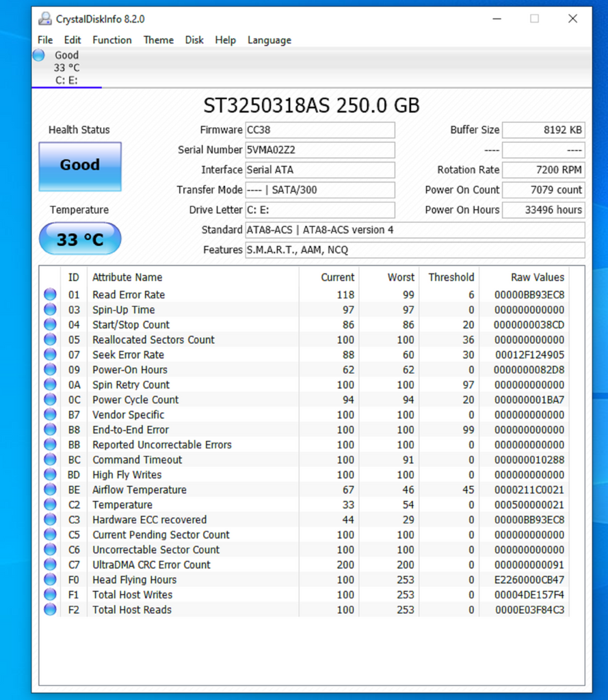Open the Edit menu
The width and height of the screenshot is (608, 700).
72,40
